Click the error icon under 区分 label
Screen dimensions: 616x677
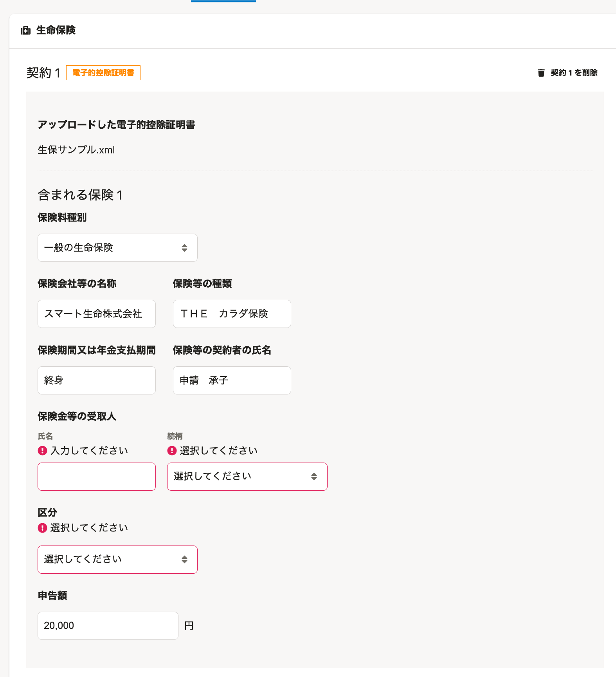coord(42,528)
